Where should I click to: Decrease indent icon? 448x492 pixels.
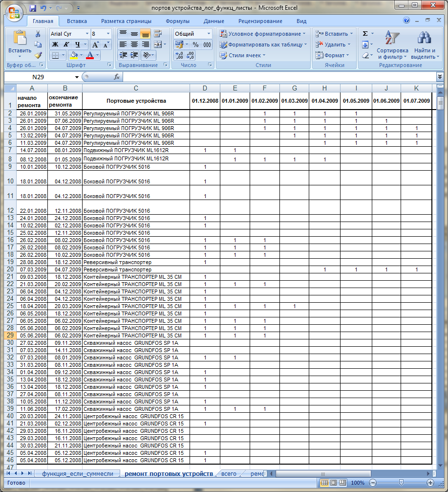(123, 56)
